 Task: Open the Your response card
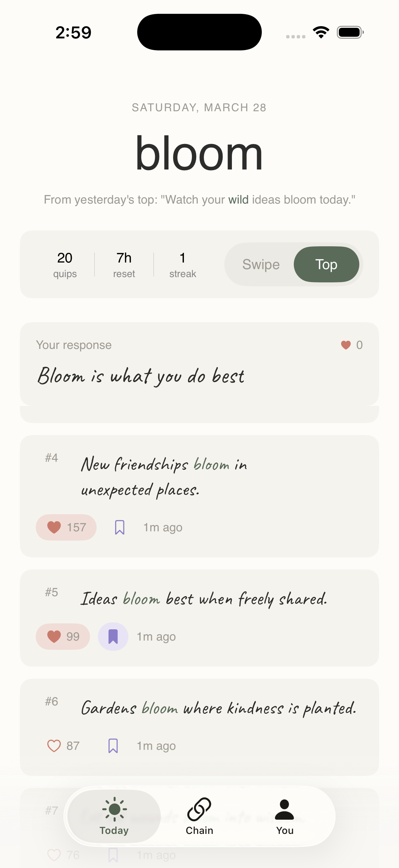coord(199,364)
